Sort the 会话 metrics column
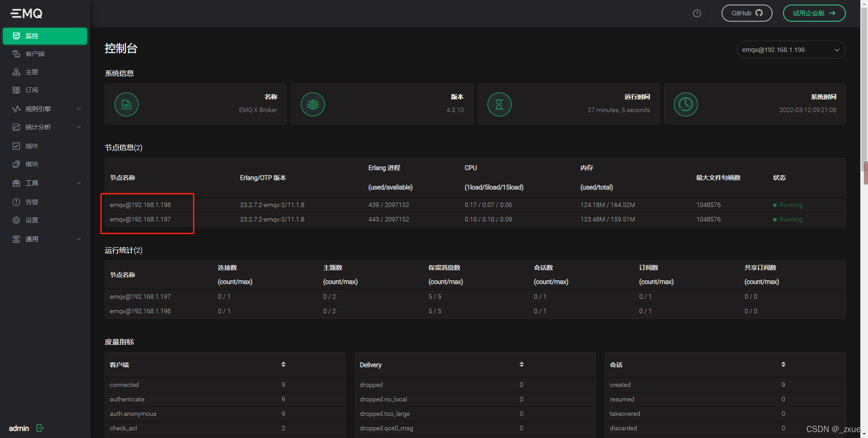Screen dimensions: 868x438 (783, 364)
